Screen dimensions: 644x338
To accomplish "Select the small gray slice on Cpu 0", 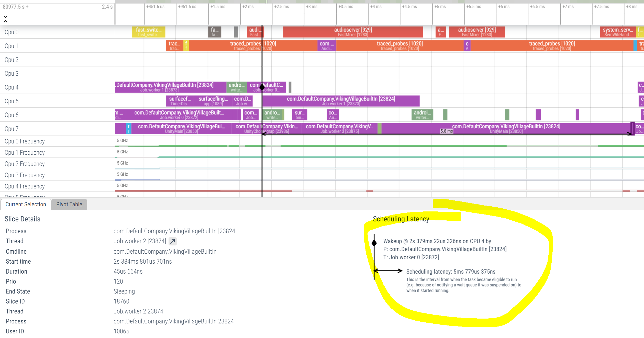I will [236, 32].
